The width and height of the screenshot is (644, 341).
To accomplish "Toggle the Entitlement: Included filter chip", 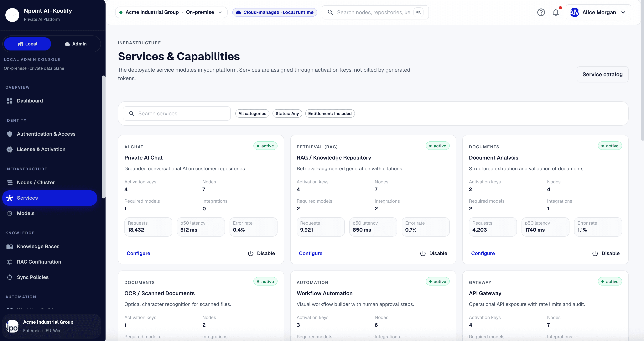I will pos(330,114).
